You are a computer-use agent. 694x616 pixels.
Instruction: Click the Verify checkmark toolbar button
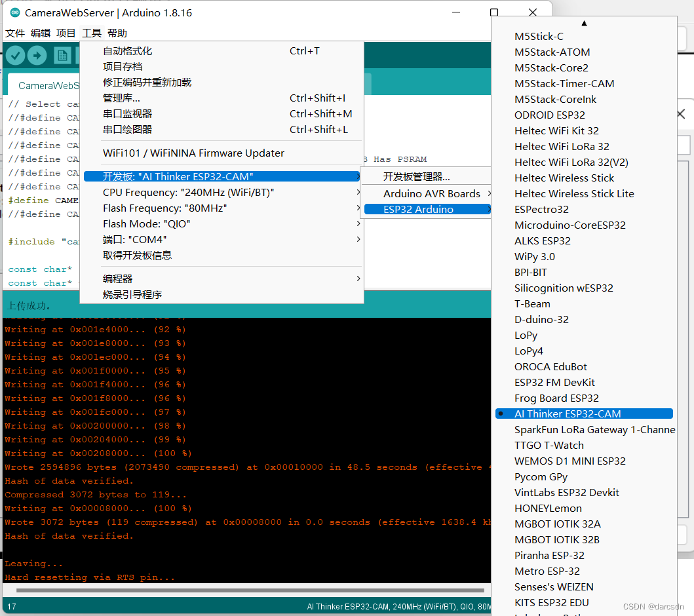15,56
